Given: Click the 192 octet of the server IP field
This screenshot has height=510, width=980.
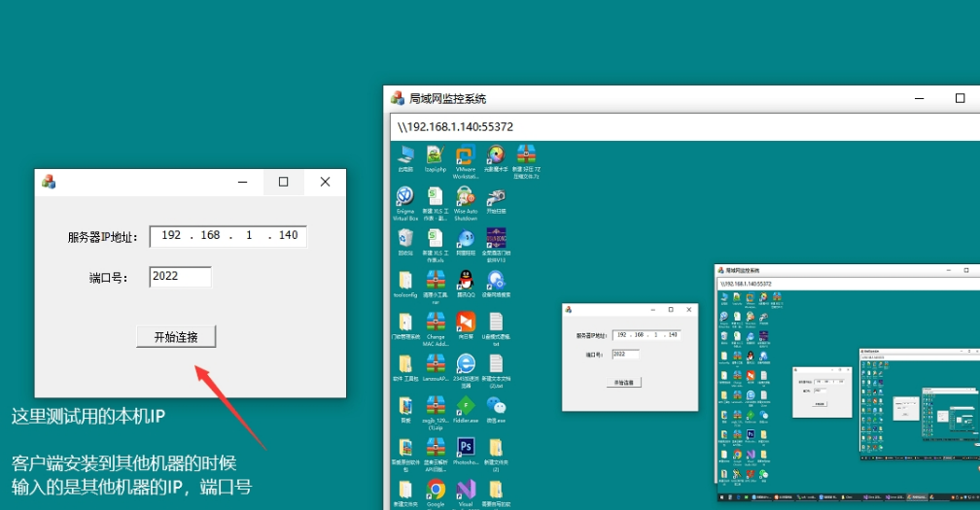Looking at the screenshot, I should tap(171, 235).
